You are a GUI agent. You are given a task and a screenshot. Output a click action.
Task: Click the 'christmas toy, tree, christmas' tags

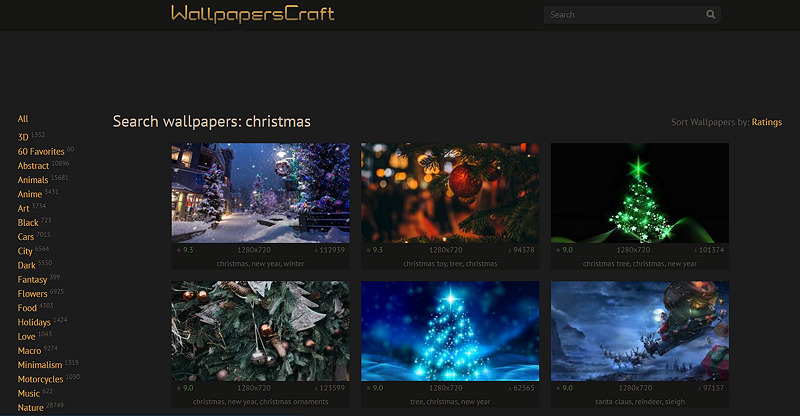pyautogui.click(x=450, y=264)
